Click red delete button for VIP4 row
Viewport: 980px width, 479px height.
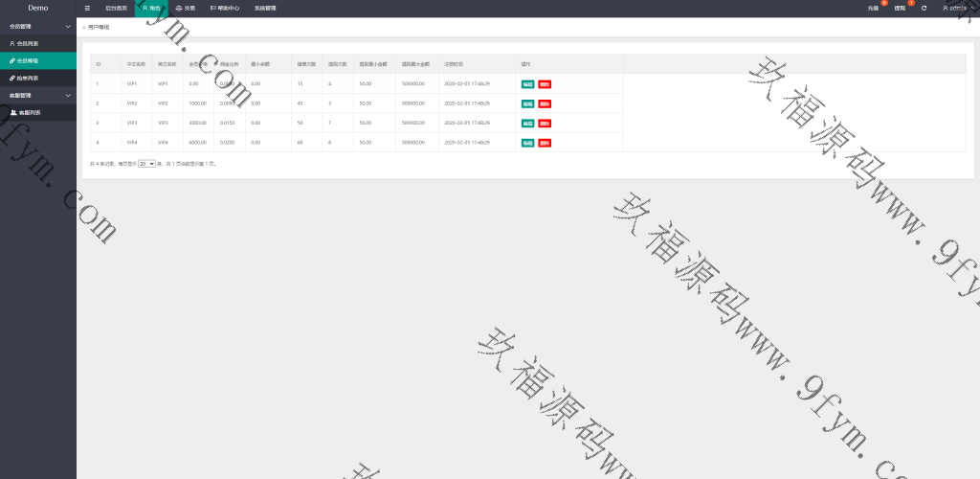545,143
